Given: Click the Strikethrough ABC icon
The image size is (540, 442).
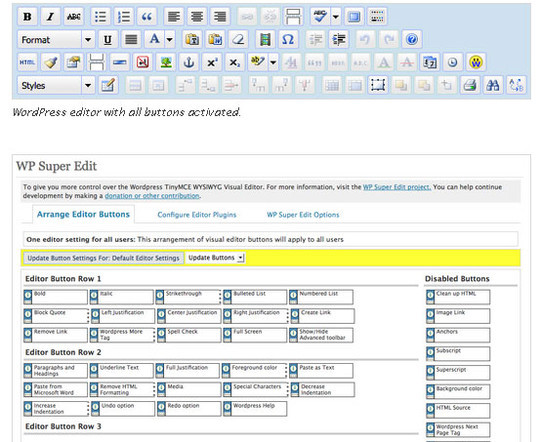Looking at the screenshot, I should (73, 16).
